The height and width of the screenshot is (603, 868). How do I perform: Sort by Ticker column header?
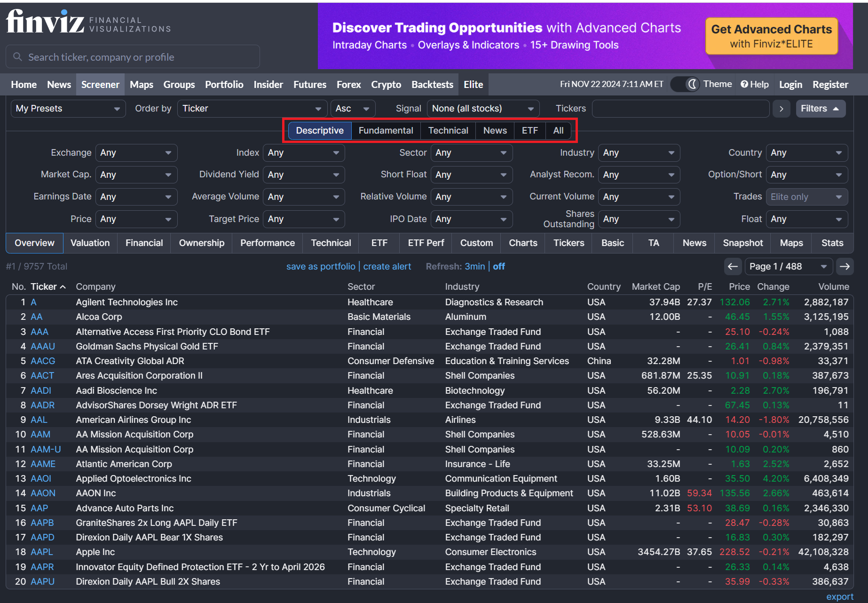[48, 286]
